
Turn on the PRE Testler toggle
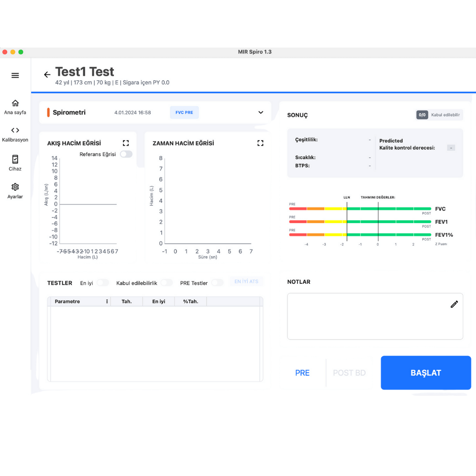217,283
